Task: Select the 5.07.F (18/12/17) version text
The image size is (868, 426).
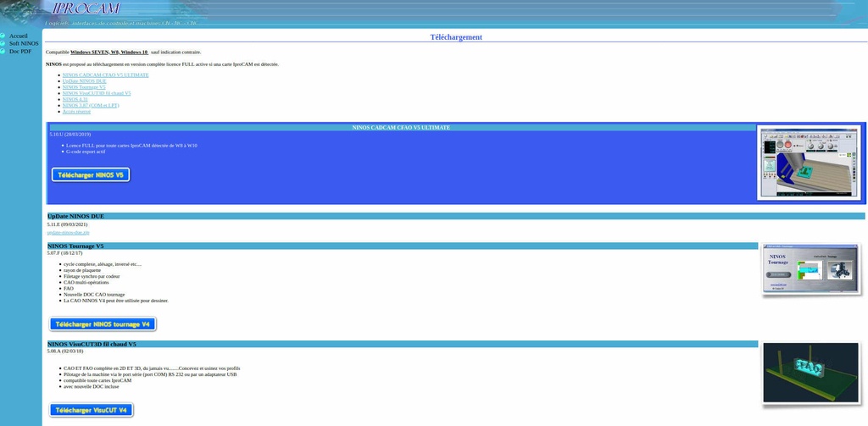Action: (64, 253)
